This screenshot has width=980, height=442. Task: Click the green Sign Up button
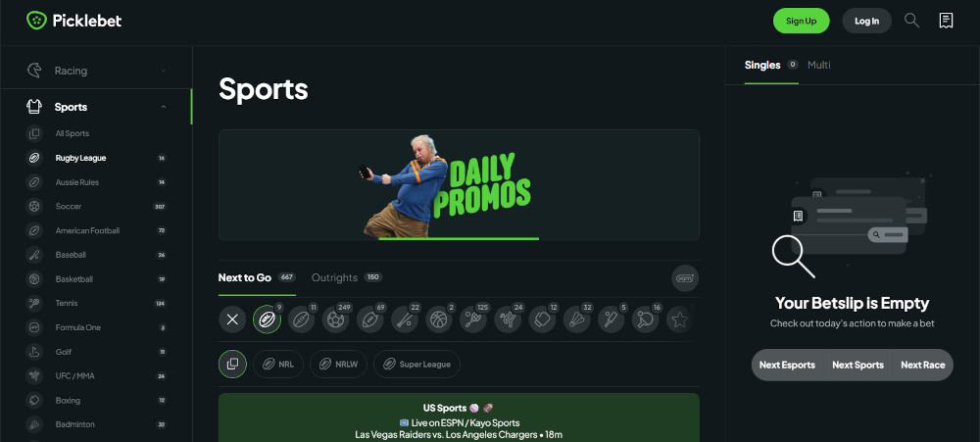[x=802, y=21]
